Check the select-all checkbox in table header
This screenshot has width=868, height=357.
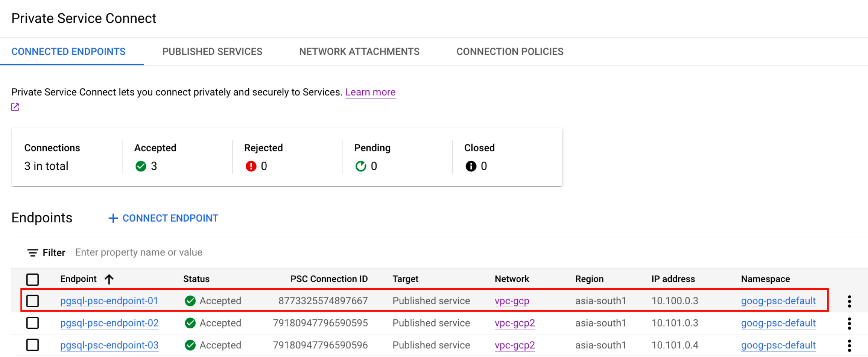[x=33, y=279]
